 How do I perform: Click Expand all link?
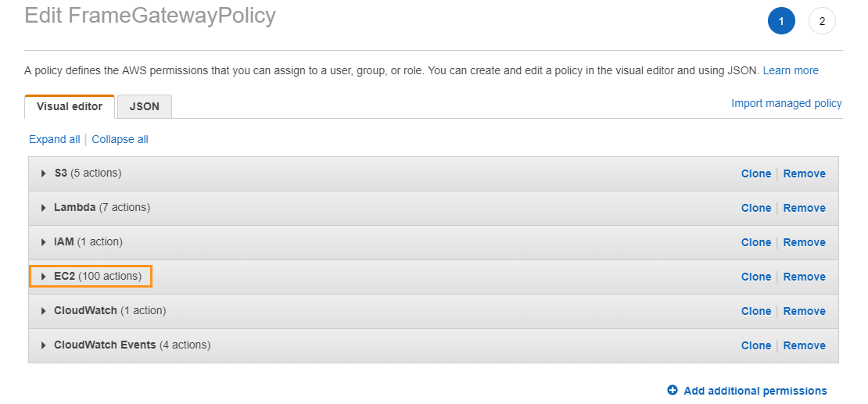click(54, 139)
